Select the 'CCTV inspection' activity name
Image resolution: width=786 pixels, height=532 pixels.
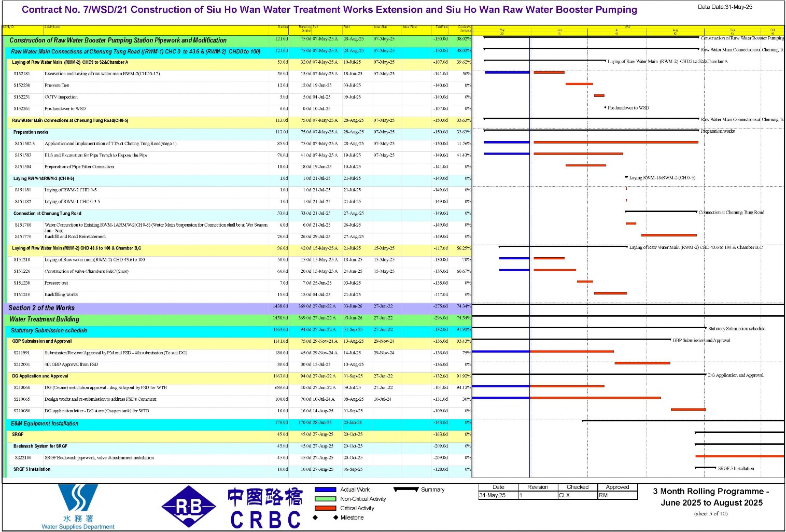61,97
